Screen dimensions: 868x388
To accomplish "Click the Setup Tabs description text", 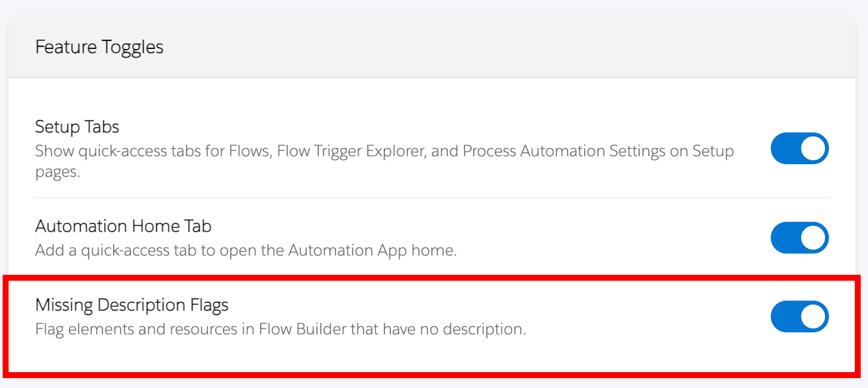I will pos(384,151).
